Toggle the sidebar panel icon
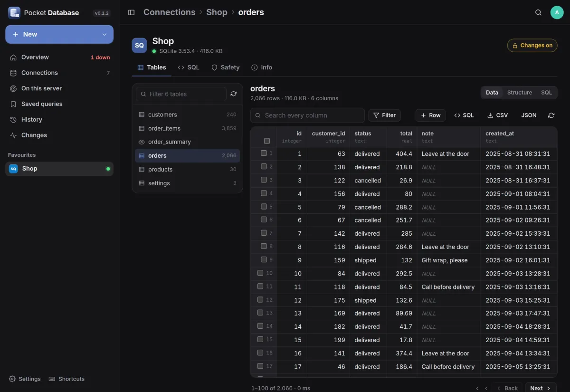570x392 pixels. (x=132, y=12)
